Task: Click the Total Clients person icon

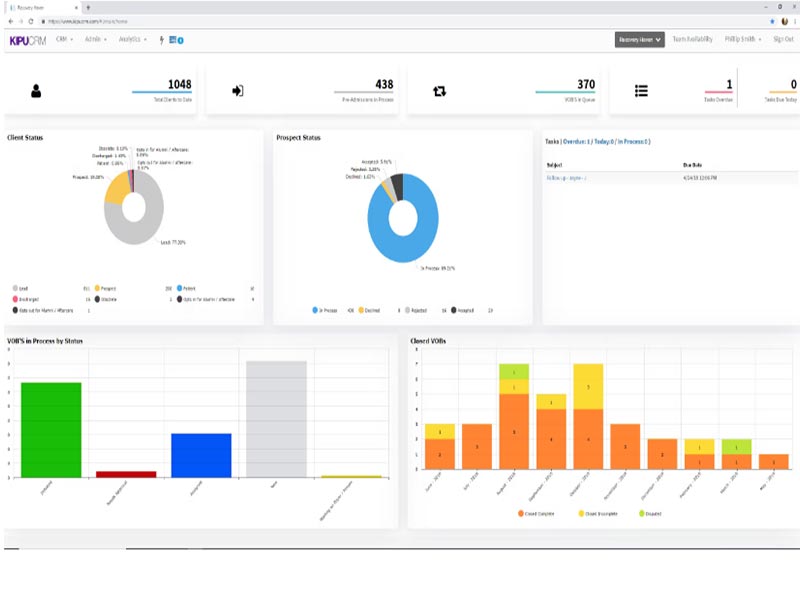Action: (x=36, y=91)
